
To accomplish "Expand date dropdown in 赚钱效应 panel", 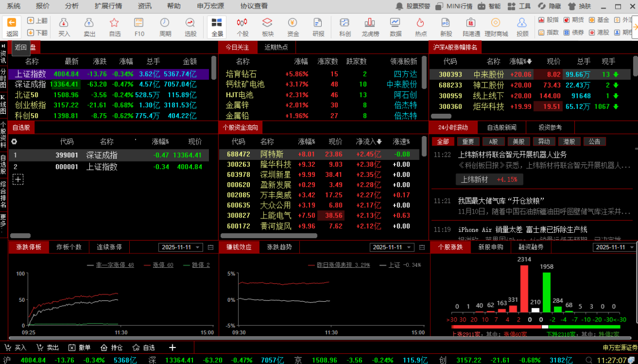I will click(410, 248).
